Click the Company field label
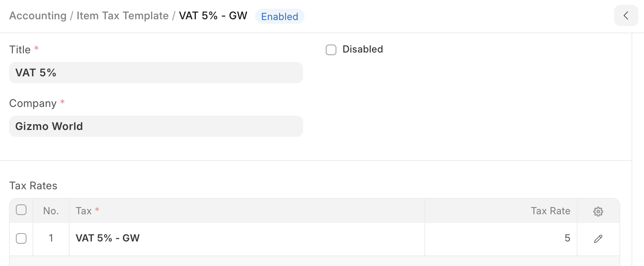This screenshot has height=266, width=644. pyautogui.click(x=33, y=104)
